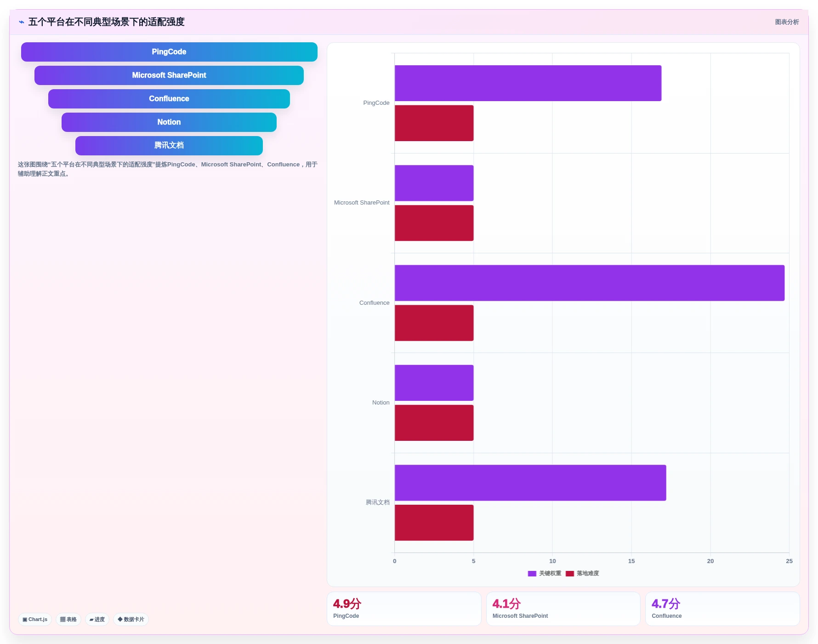Click the Confluence label on the chart axis

click(375, 303)
